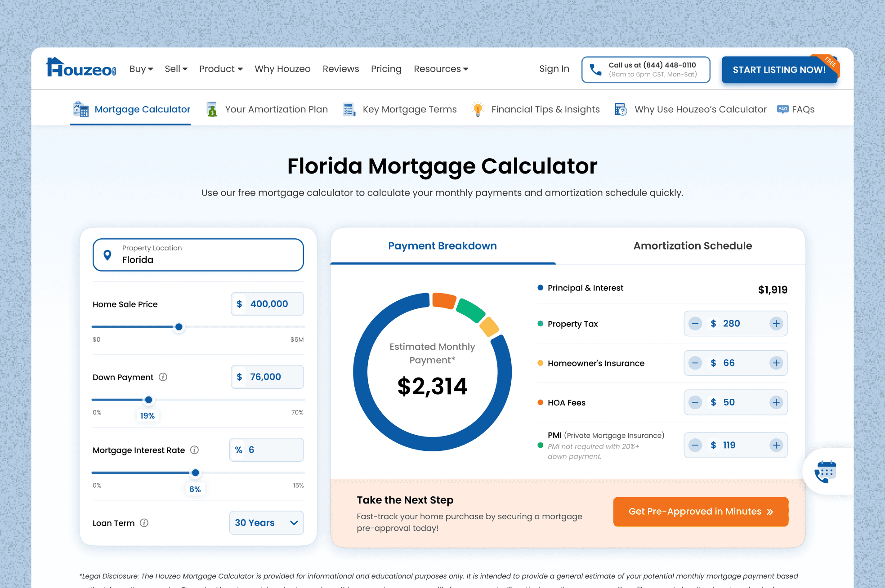Image resolution: width=885 pixels, height=588 pixels.
Task: Decrease Homeowner's Insurance with minus button
Action: click(x=695, y=363)
